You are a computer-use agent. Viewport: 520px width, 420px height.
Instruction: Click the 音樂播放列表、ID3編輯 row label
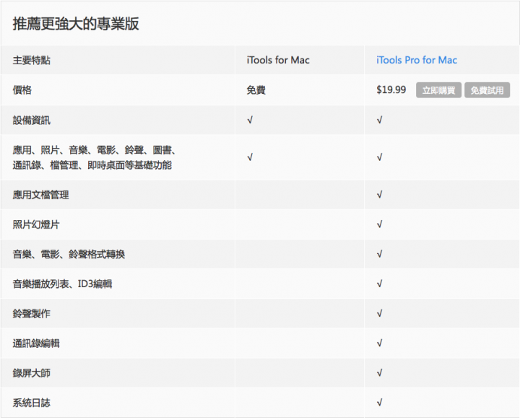pyautogui.click(x=62, y=284)
